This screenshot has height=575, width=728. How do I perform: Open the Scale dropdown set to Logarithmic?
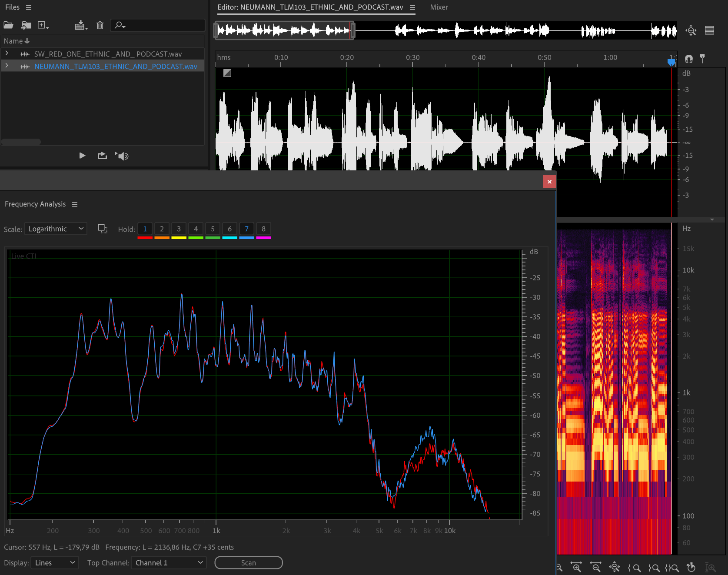tap(56, 229)
